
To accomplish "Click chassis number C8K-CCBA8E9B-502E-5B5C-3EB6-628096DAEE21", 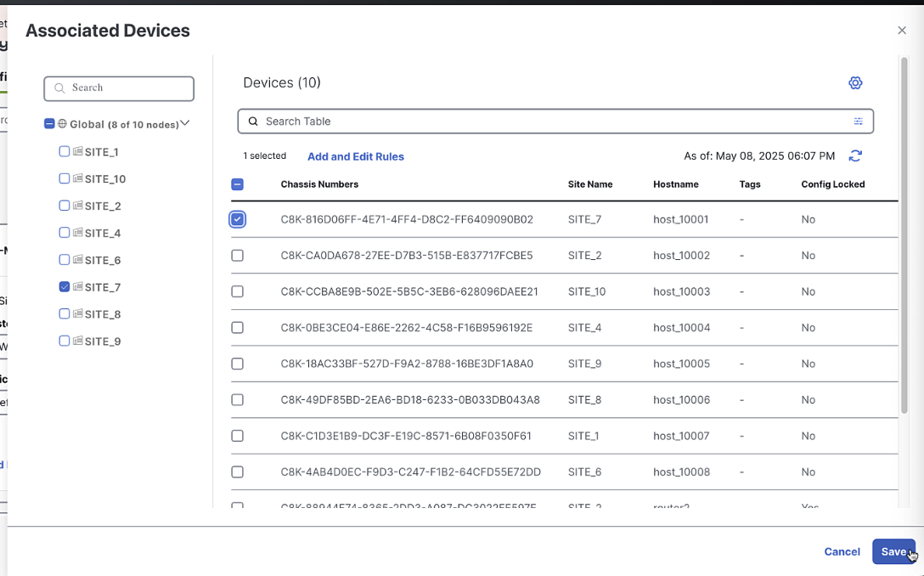I will pyautogui.click(x=409, y=291).
